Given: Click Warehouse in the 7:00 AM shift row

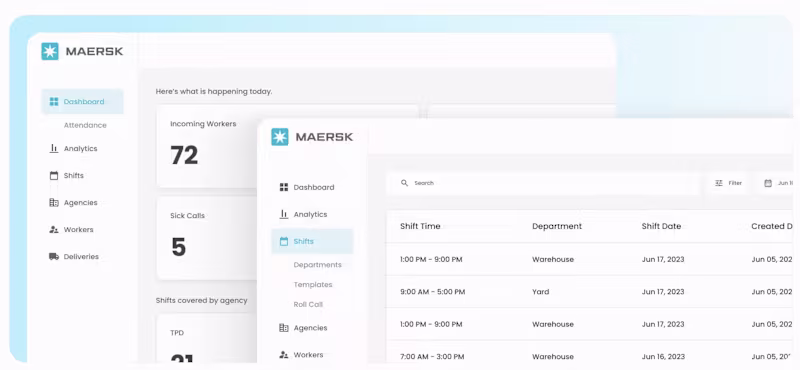Looking at the screenshot, I should pos(553,356).
